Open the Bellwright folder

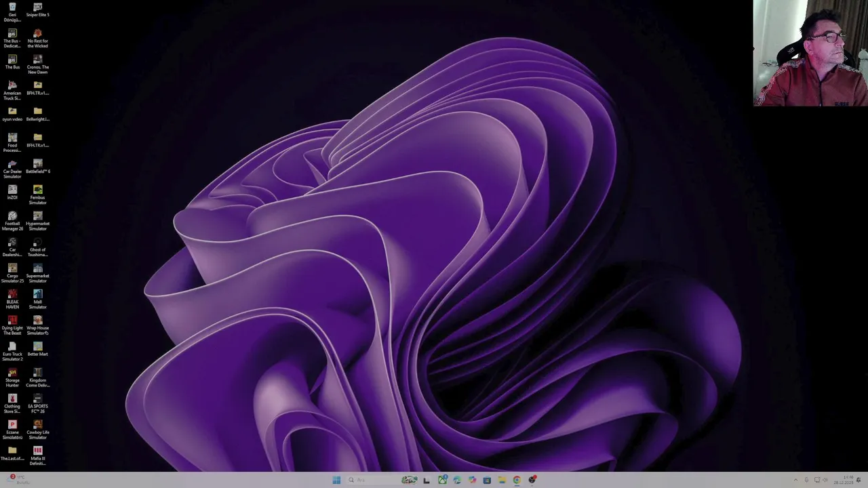[x=37, y=115]
